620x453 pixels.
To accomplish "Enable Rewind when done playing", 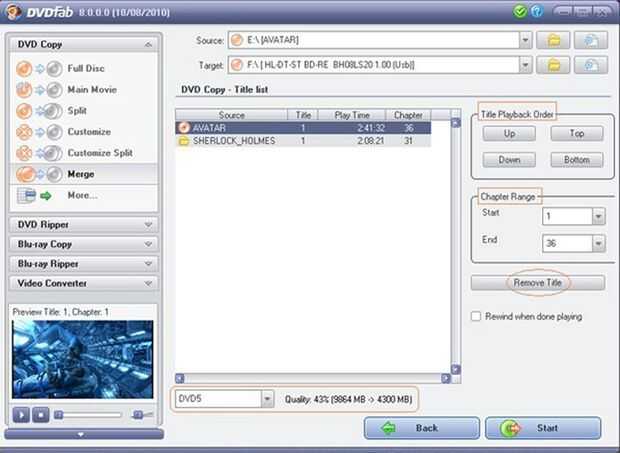I will point(476,316).
